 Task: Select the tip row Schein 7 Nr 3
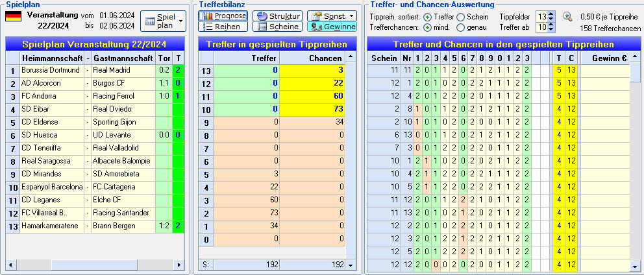pos(498,148)
